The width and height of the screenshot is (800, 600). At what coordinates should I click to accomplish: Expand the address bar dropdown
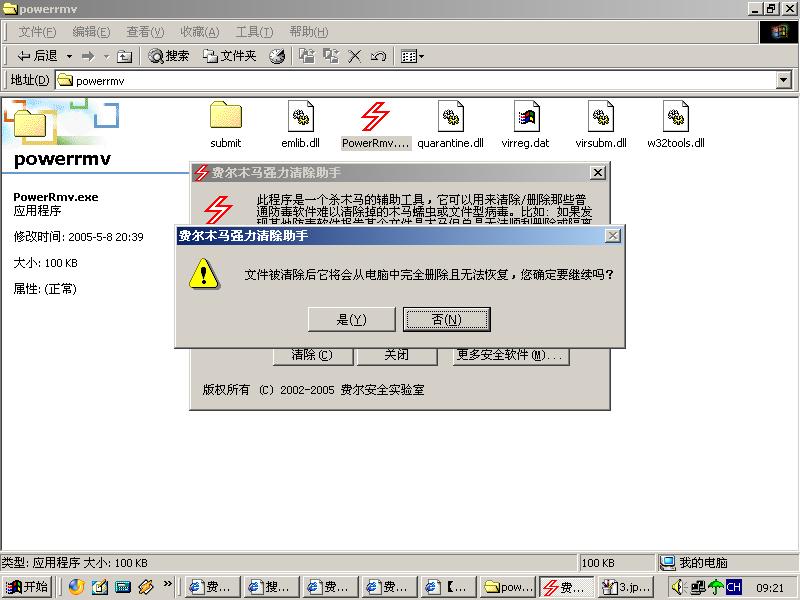tap(784, 80)
